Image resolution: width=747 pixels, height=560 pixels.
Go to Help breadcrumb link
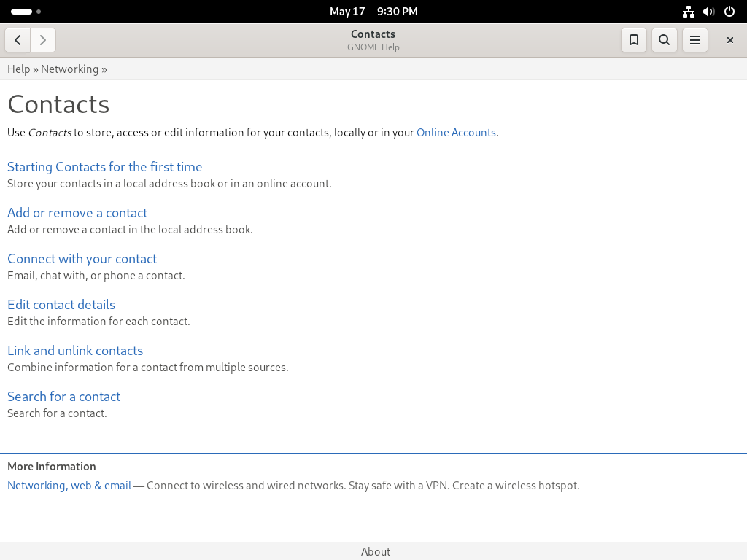tap(18, 69)
